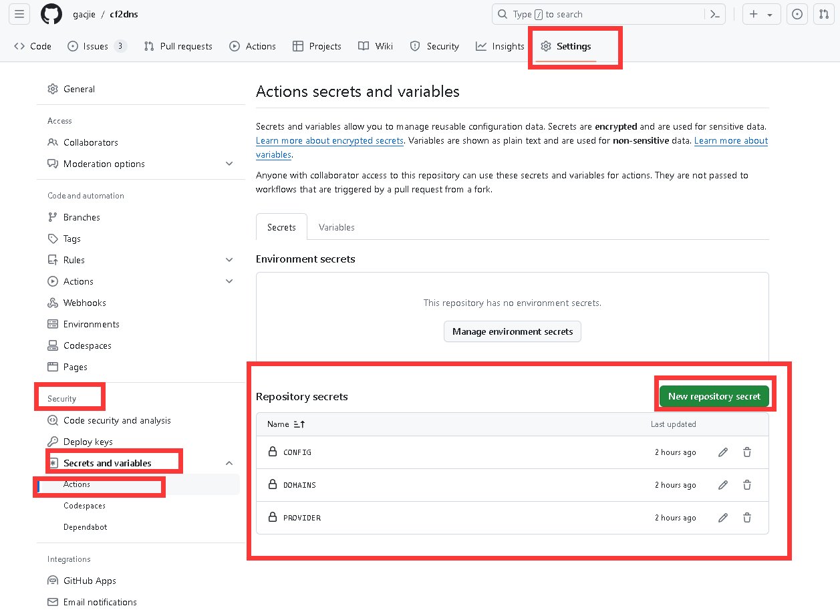
Task: Go to gacjie user profile link
Action: (85, 14)
